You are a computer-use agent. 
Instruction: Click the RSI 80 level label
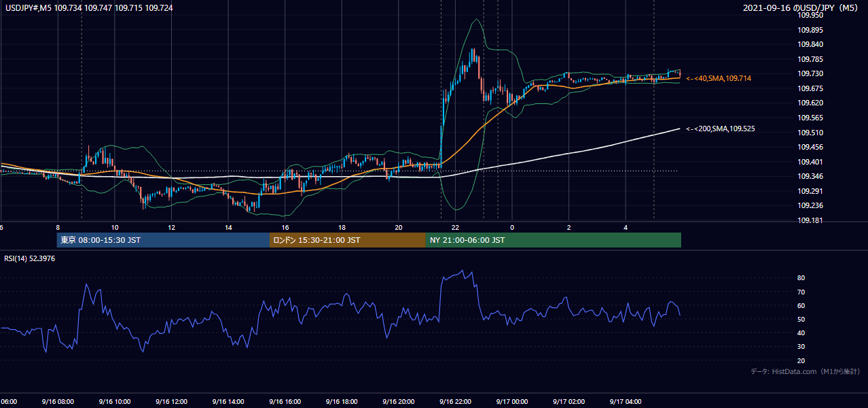point(801,278)
